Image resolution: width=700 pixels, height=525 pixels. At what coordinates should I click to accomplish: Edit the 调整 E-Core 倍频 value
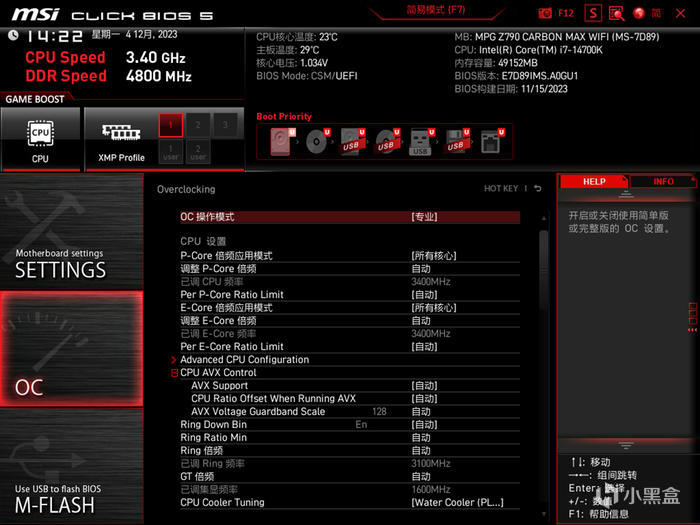(350, 321)
